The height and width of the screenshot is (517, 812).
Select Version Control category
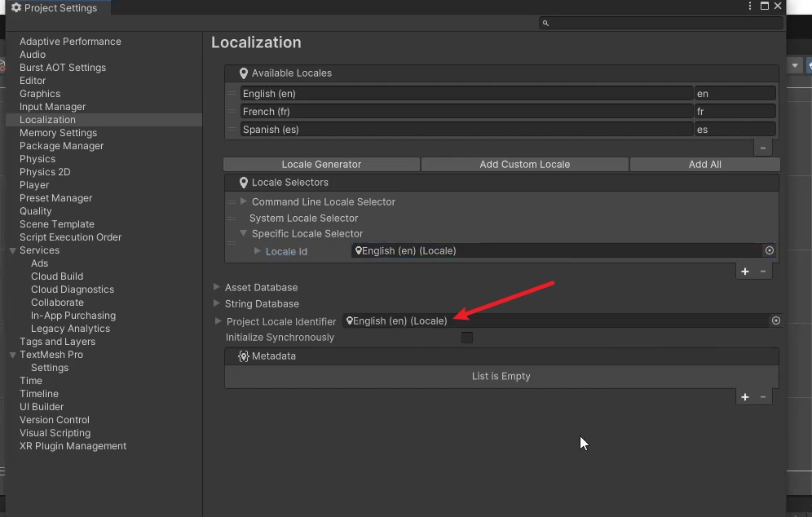coord(55,420)
